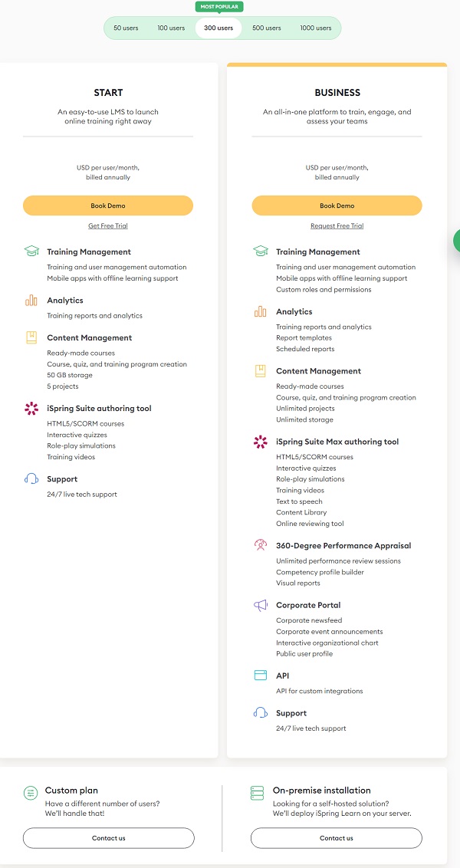Click the Custom plan sliders icon

tap(31, 793)
